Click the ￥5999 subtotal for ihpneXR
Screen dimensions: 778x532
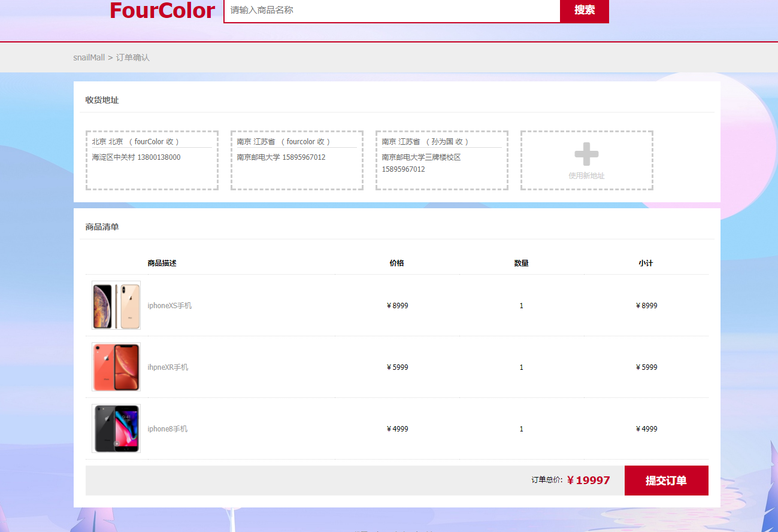click(646, 367)
